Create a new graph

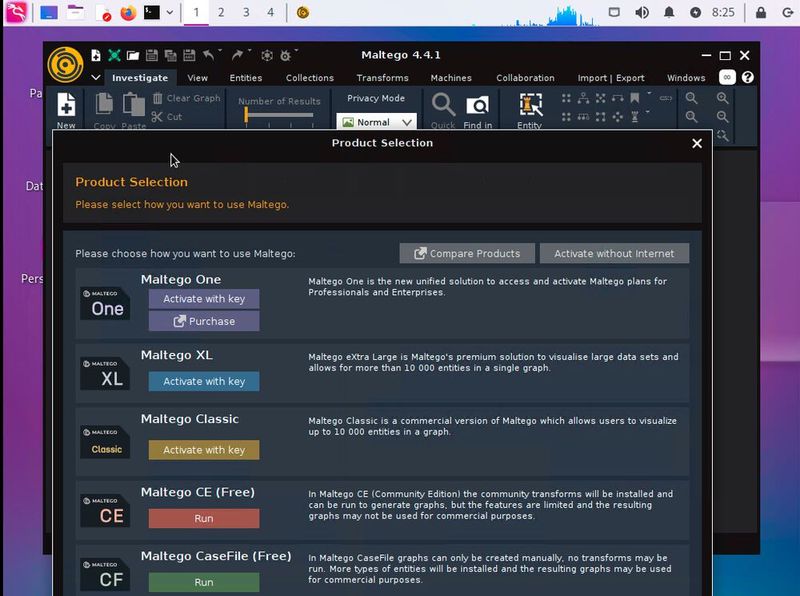click(96, 56)
